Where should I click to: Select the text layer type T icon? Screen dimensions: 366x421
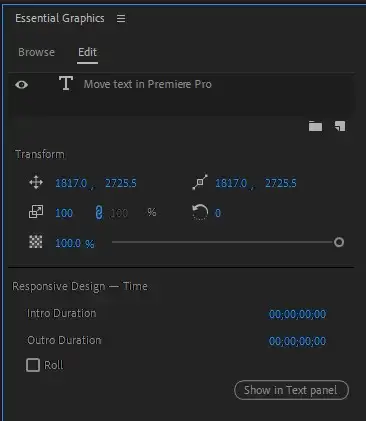click(x=66, y=83)
